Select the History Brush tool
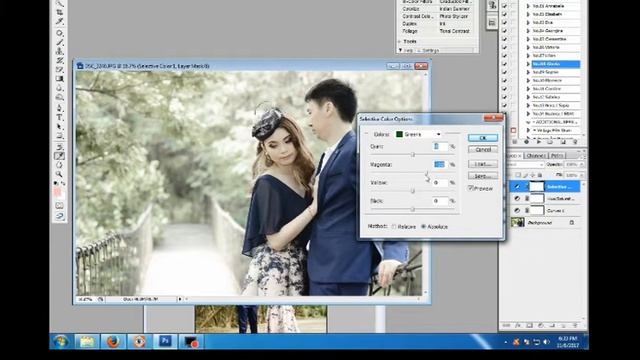This screenshot has width=640, height=360. click(60, 60)
